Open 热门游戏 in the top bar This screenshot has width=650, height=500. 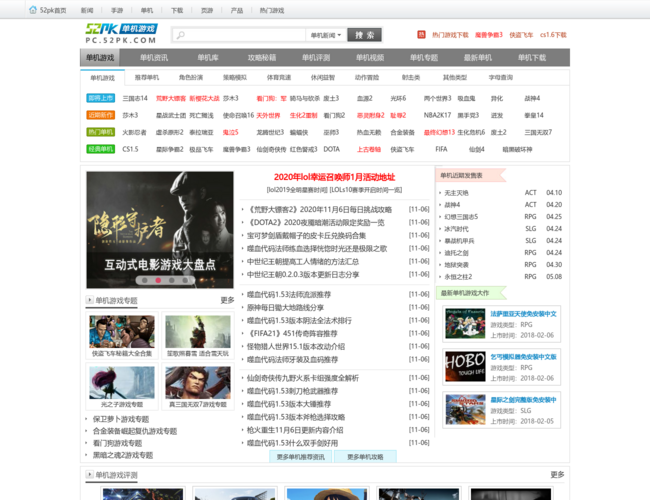pyautogui.click(x=272, y=10)
